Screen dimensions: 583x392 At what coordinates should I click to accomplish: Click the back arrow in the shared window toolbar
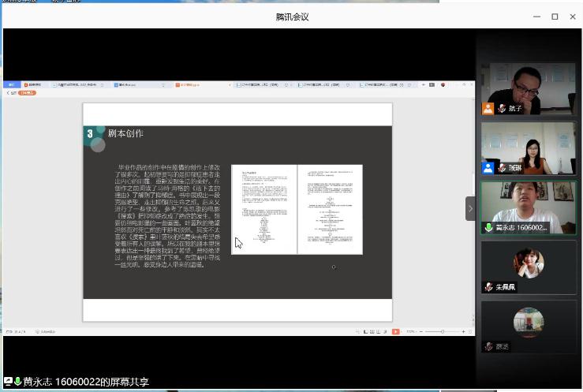[x=8, y=93]
